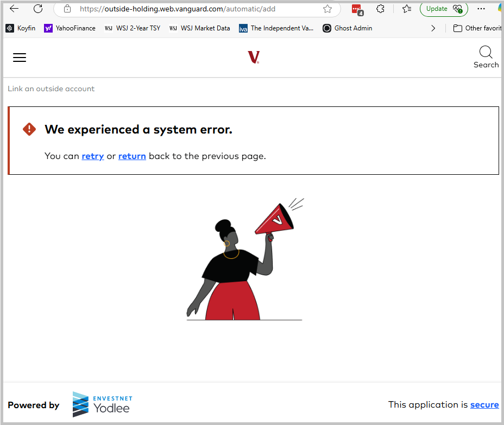
Task: Click the secure link in footer
Action: [484, 405]
